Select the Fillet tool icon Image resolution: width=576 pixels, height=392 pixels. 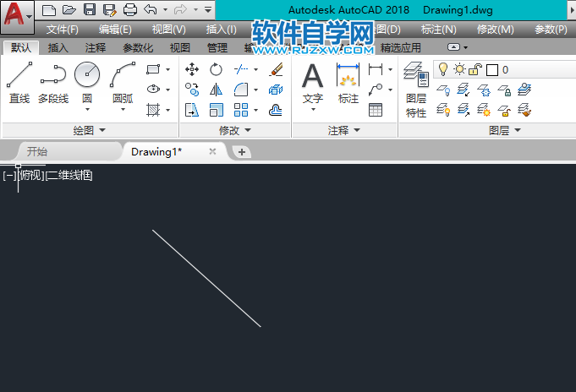point(241,90)
